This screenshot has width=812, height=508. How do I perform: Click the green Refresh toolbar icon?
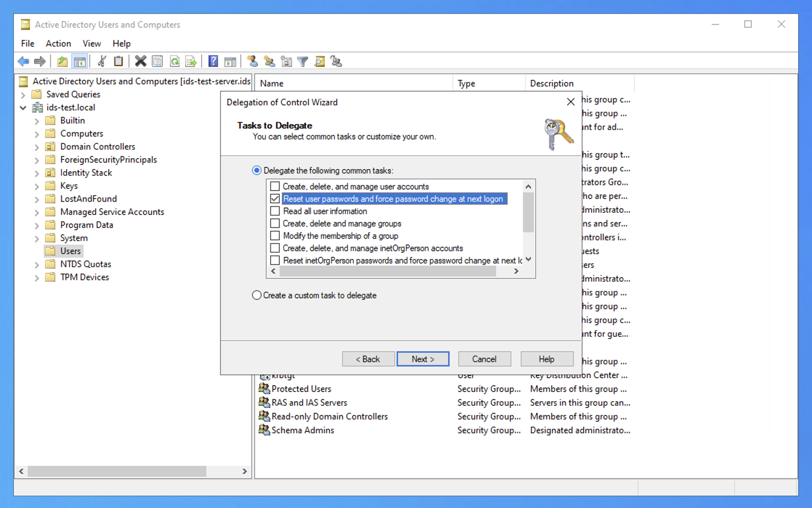175,61
